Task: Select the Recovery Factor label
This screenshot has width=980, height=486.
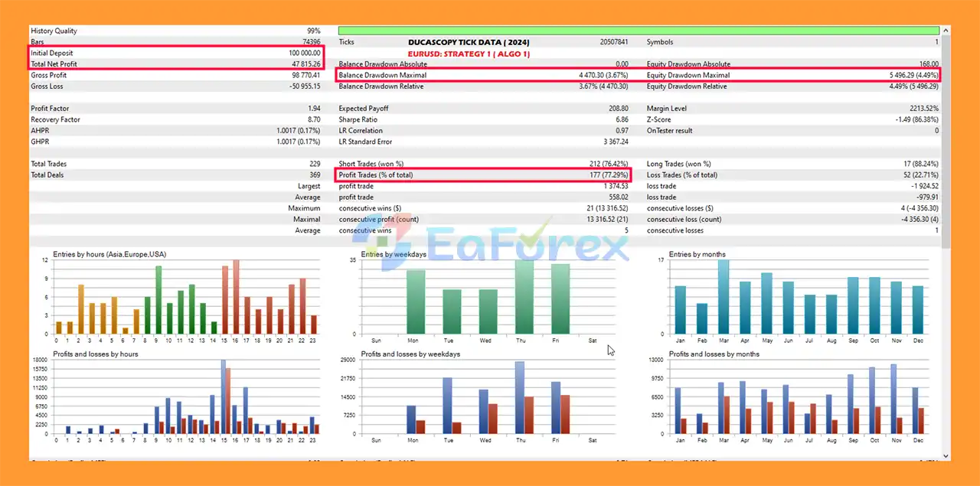Action: pos(55,119)
